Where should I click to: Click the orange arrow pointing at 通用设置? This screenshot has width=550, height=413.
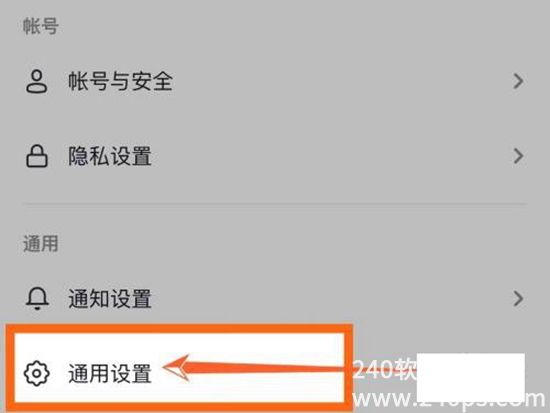click(254, 368)
